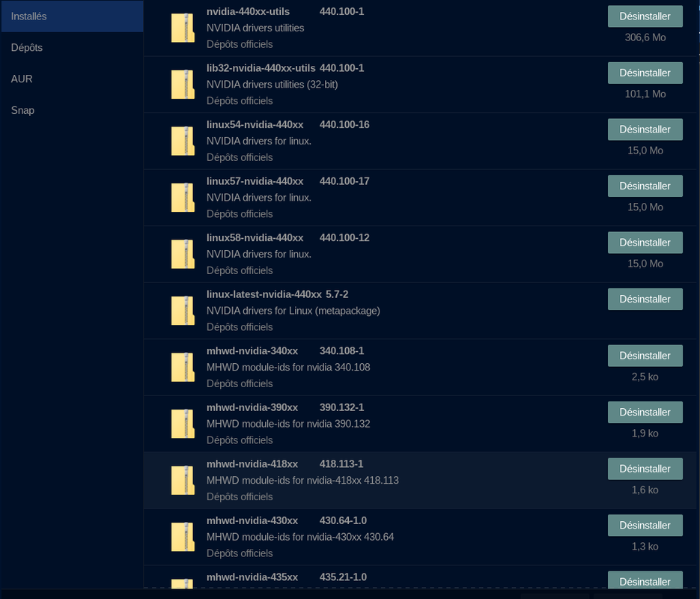Click the mhwd-nvidia-390xx package icon
The width and height of the screenshot is (700, 599).
(183, 424)
